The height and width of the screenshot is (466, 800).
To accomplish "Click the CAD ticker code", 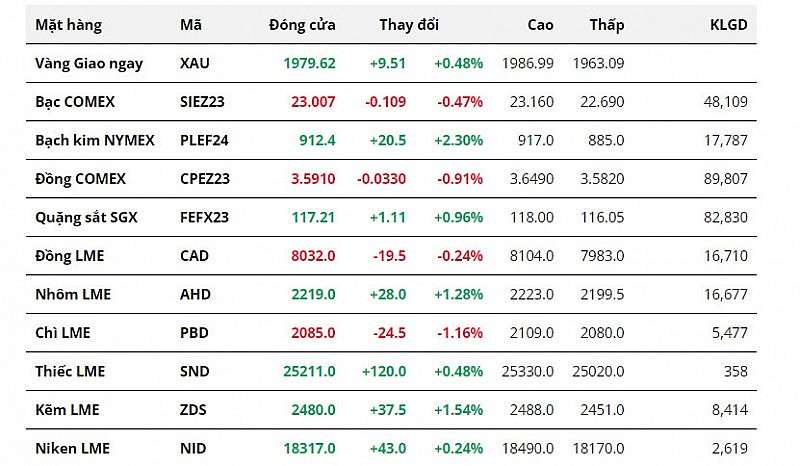I will 194,256.
